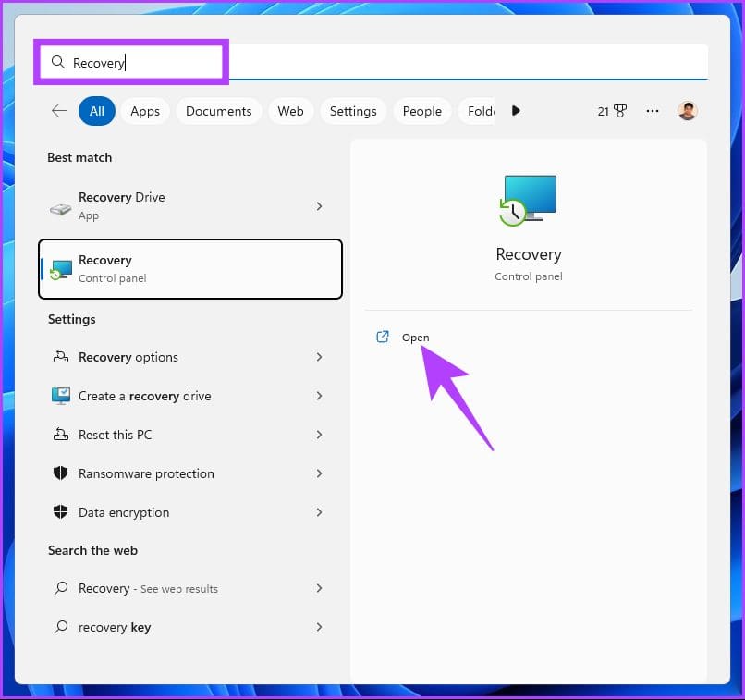This screenshot has width=745, height=700.
Task: Open the rewards trophy icon
Action: [620, 111]
